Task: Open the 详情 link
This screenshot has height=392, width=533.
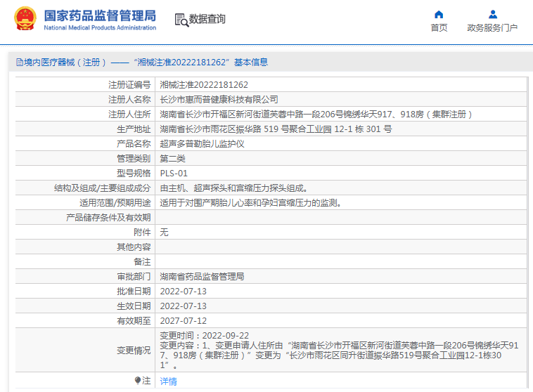Action: tap(168, 381)
